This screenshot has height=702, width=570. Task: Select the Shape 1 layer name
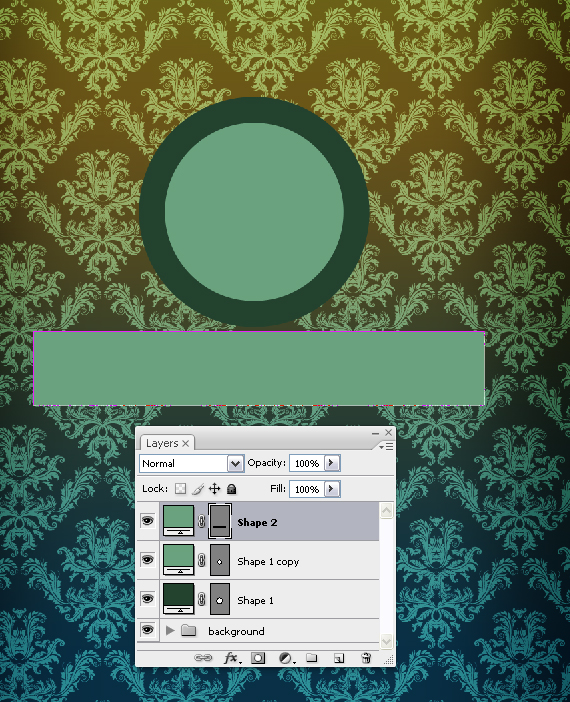pyautogui.click(x=255, y=600)
